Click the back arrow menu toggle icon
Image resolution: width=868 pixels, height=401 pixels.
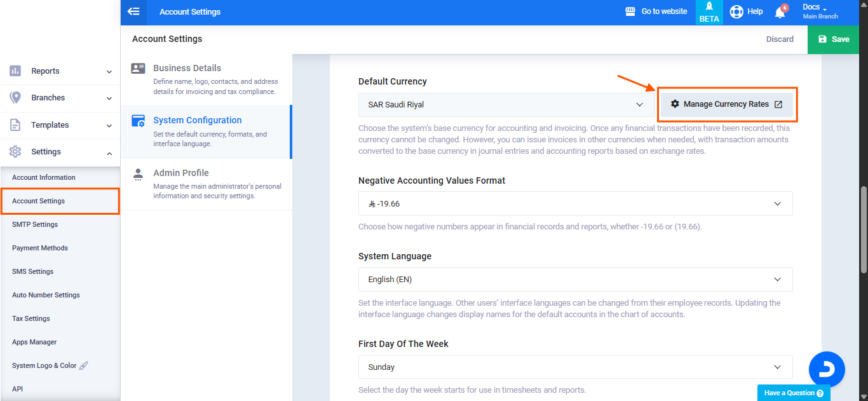point(133,11)
